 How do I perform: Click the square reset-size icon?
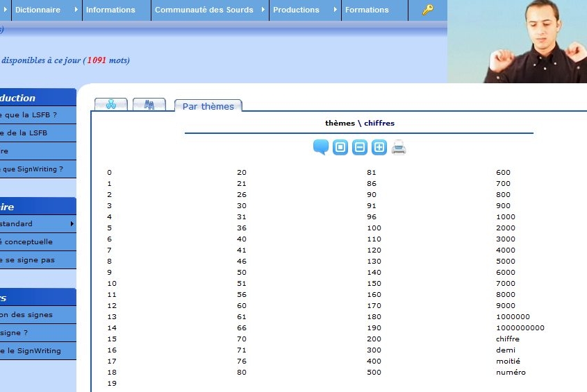point(340,147)
